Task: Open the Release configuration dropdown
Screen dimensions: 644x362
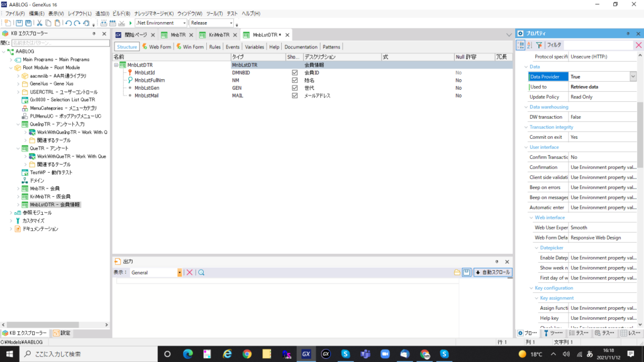Action: [x=231, y=23]
